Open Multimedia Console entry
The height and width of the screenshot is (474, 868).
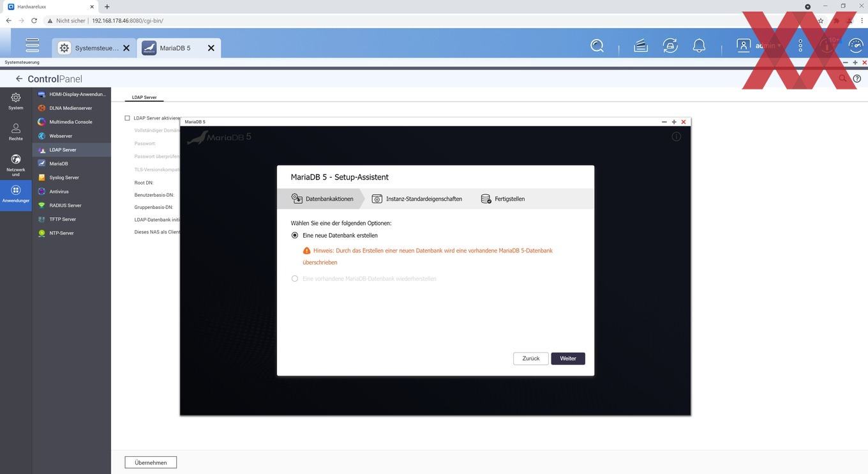(71, 122)
